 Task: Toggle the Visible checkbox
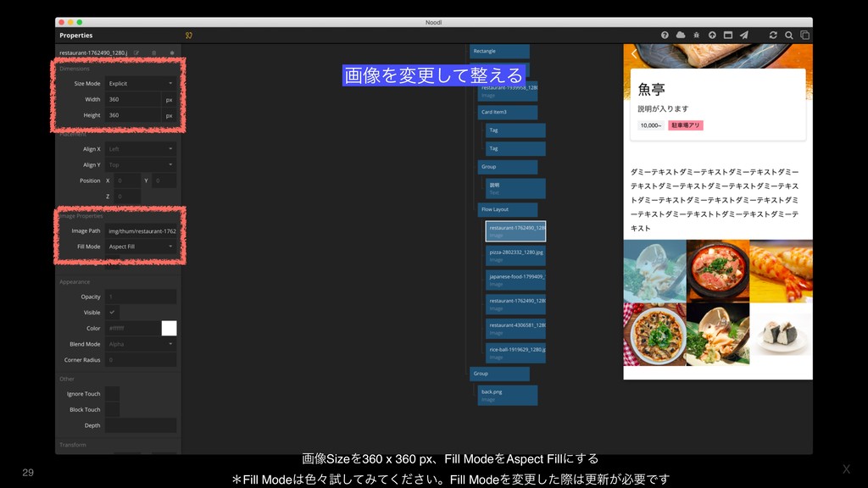pos(113,313)
